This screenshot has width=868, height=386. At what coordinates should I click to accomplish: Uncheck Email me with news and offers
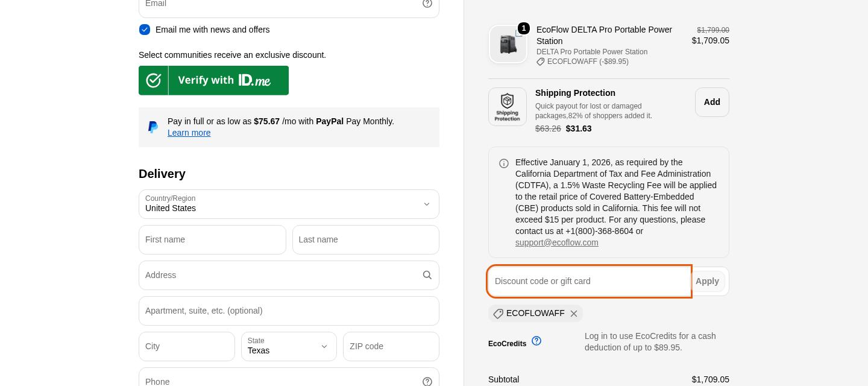[145, 30]
